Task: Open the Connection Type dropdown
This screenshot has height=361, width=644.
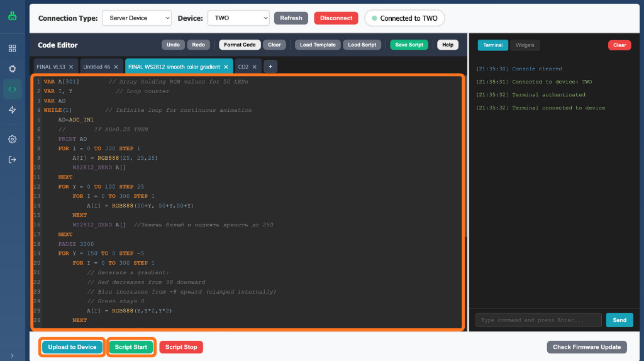Action: pyautogui.click(x=136, y=18)
